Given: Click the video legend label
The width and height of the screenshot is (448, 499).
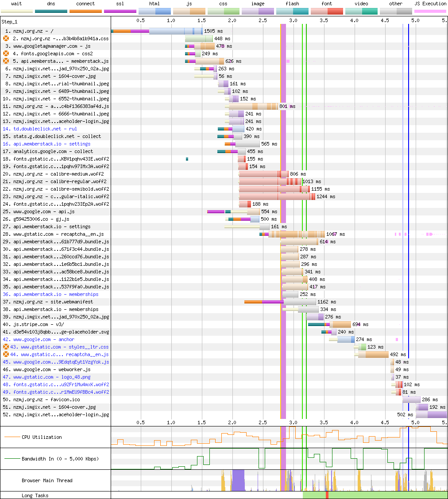Looking at the screenshot, I should point(361,4).
